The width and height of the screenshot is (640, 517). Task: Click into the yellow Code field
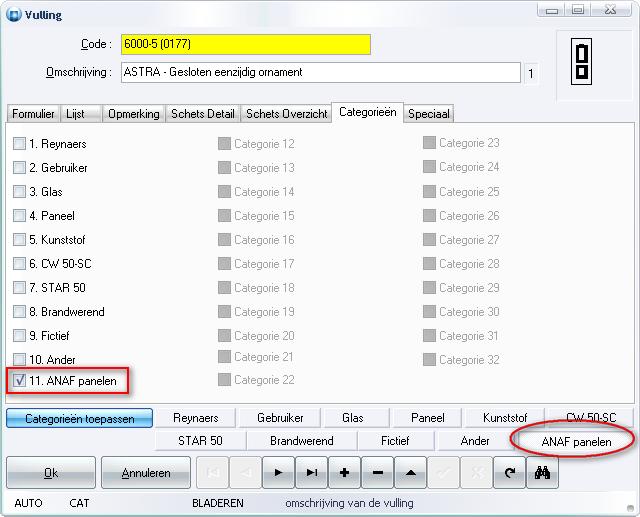click(x=246, y=44)
